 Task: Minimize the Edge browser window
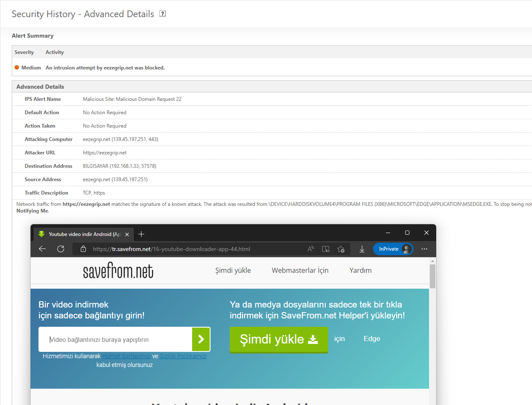pyautogui.click(x=388, y=233)
